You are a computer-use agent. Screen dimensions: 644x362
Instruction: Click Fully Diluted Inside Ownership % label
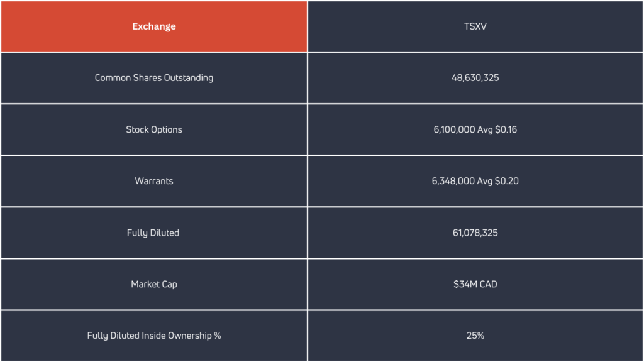point(154,336)
